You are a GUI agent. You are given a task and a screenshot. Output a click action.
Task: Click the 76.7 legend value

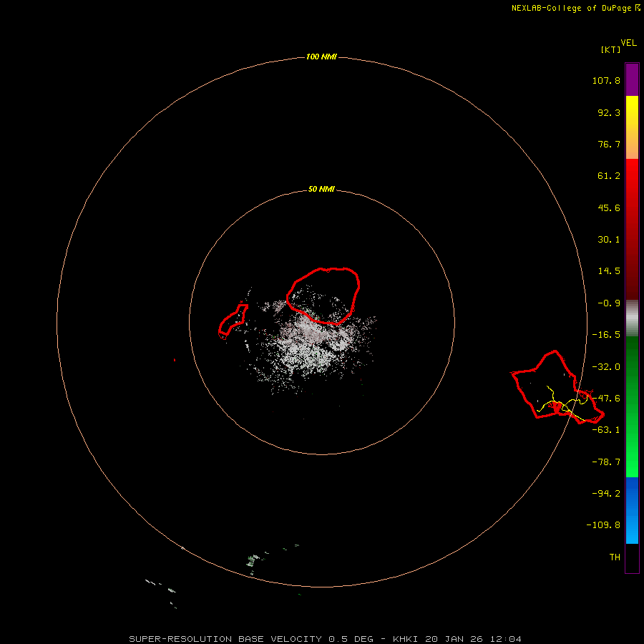click(x=609, y=144)
